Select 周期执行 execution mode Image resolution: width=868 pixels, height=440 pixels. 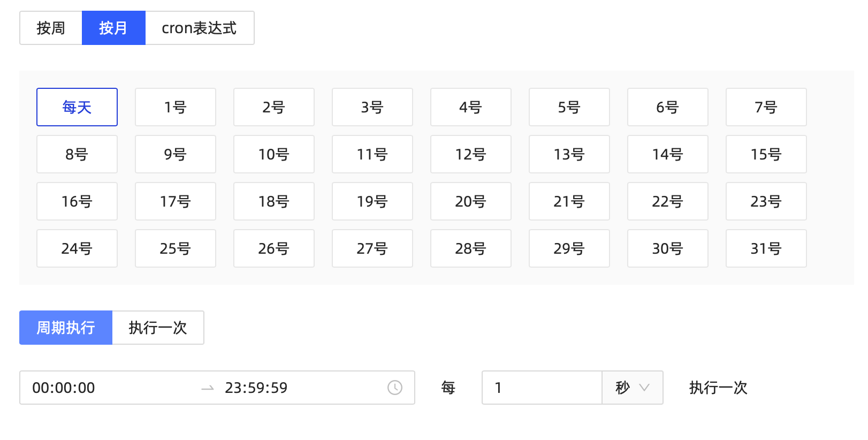tap(66, 328)
